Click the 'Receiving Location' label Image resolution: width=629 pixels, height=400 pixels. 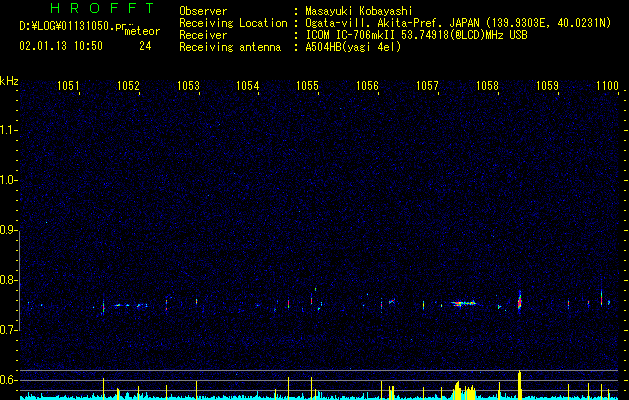(x=233, y=23)
